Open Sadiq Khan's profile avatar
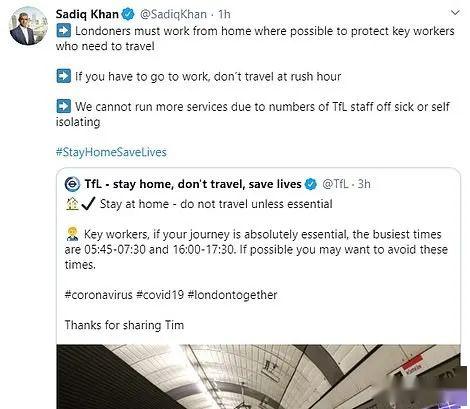Image resolution: width=470 pixels, height=409 pixels. (x=28, y=26)
